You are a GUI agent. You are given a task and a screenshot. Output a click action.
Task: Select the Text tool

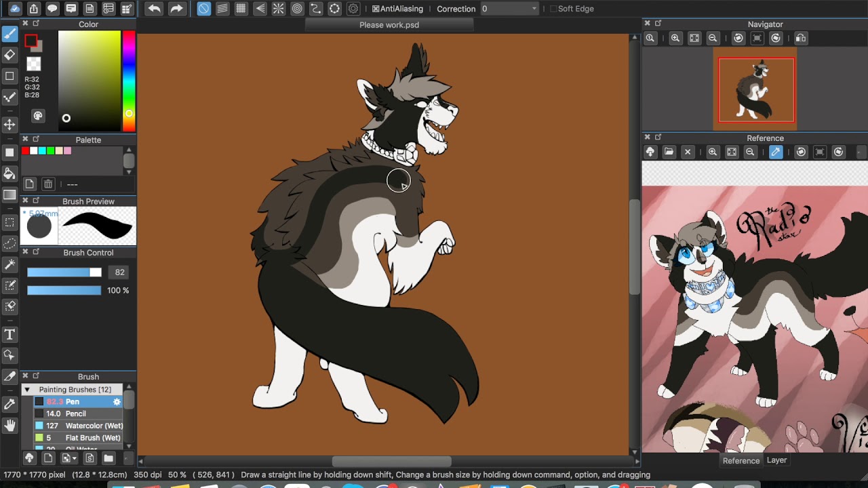9,334
